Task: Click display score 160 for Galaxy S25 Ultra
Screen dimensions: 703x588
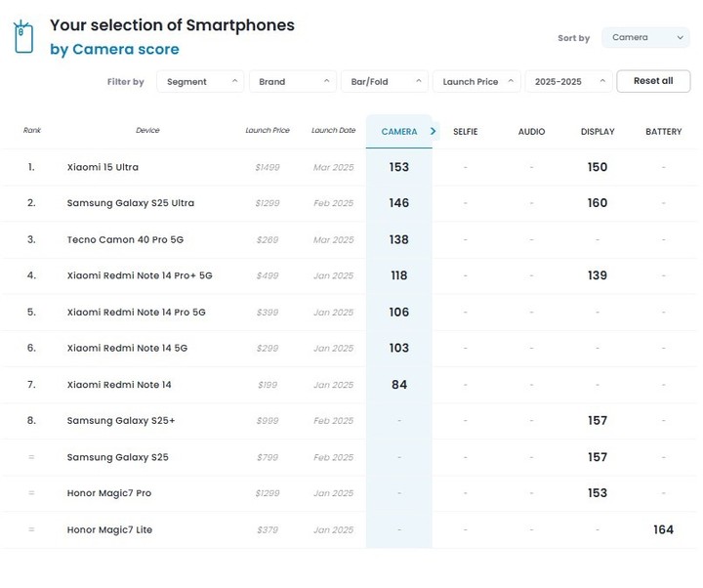Action: point(598,203)
